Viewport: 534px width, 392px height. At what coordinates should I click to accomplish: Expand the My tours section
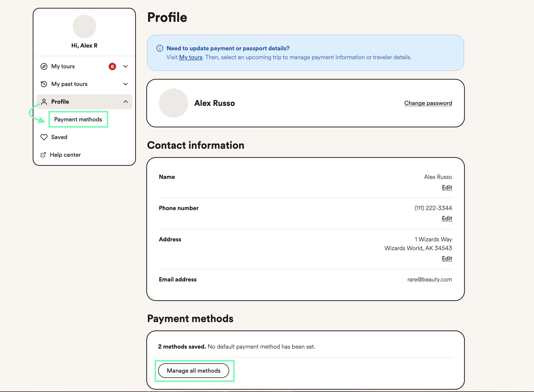[x=125, y=66]
